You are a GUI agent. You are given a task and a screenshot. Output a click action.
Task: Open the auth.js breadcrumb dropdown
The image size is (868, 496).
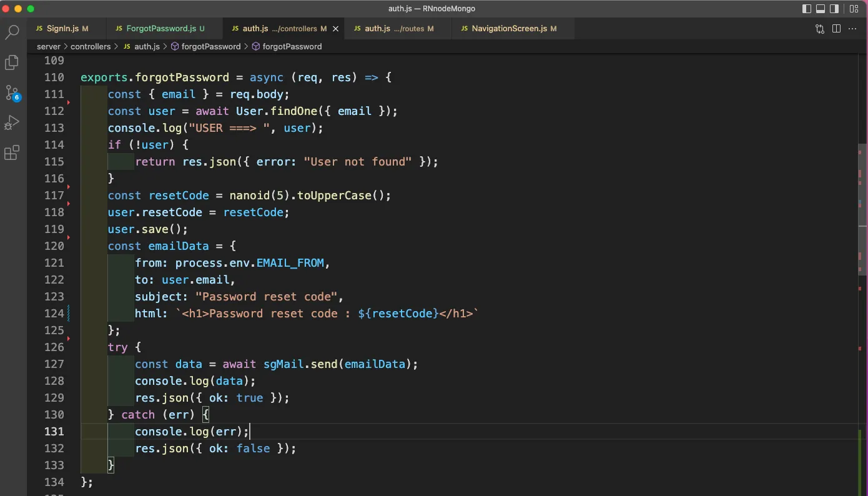141,46
